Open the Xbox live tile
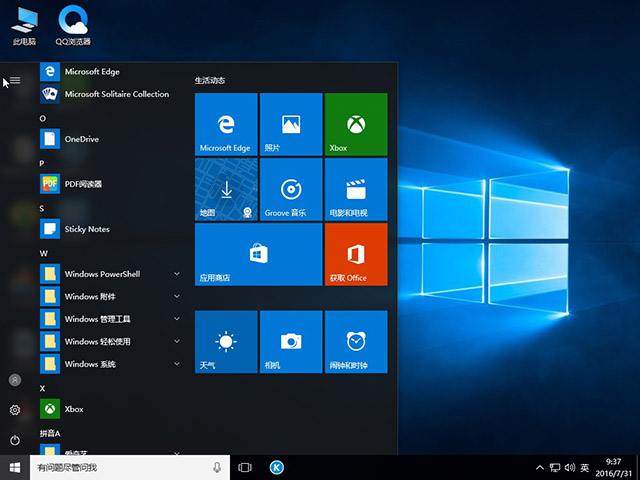Screen dimensions: 640x480 [x=355, y=124]
